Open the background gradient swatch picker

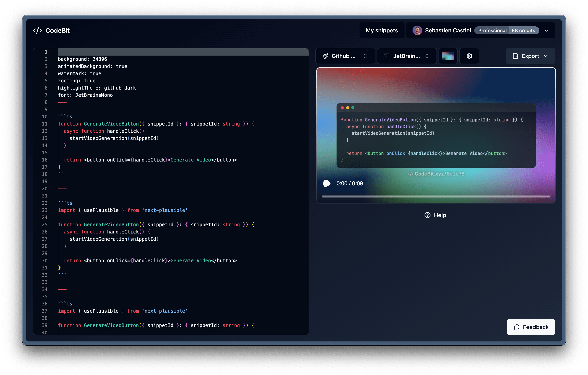448,56
